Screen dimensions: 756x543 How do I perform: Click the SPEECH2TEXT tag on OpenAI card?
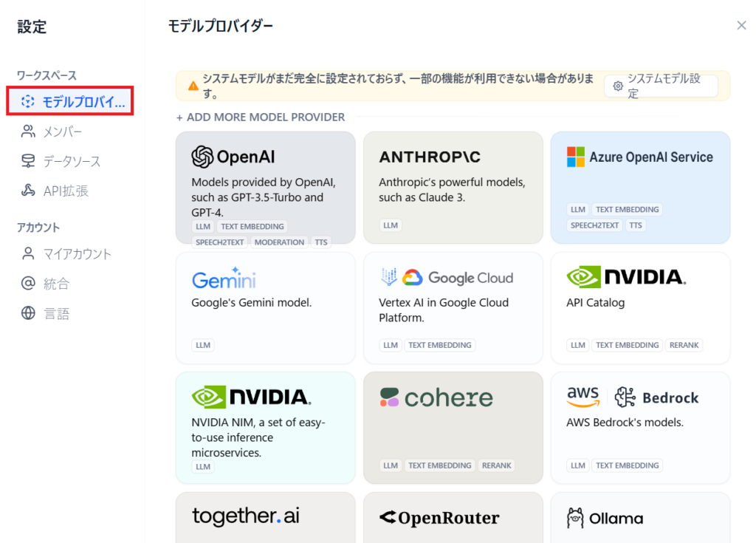(219, 242)
